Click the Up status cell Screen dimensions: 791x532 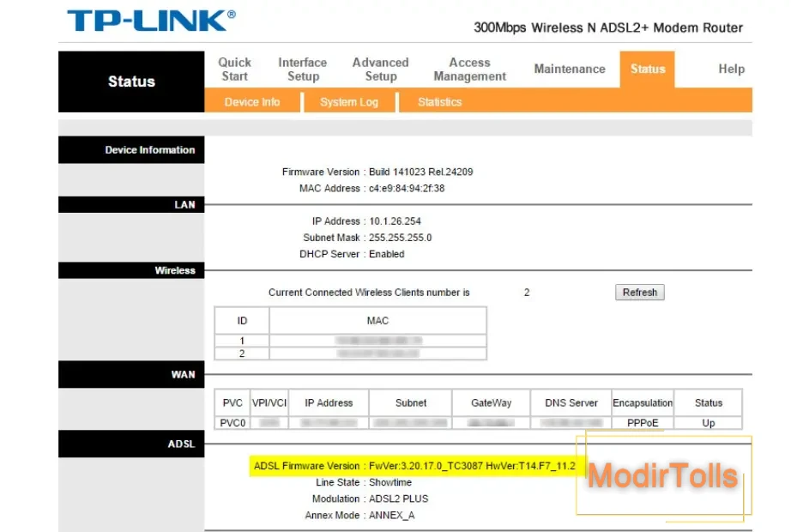pyautogui.click(x=708, y=423)
